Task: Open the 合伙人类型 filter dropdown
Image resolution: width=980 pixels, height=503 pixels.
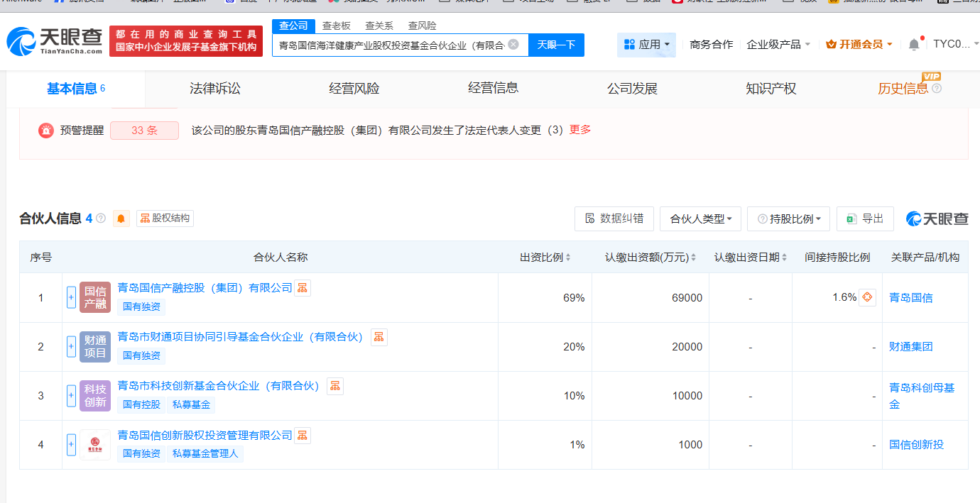Action: coord(700,219)
